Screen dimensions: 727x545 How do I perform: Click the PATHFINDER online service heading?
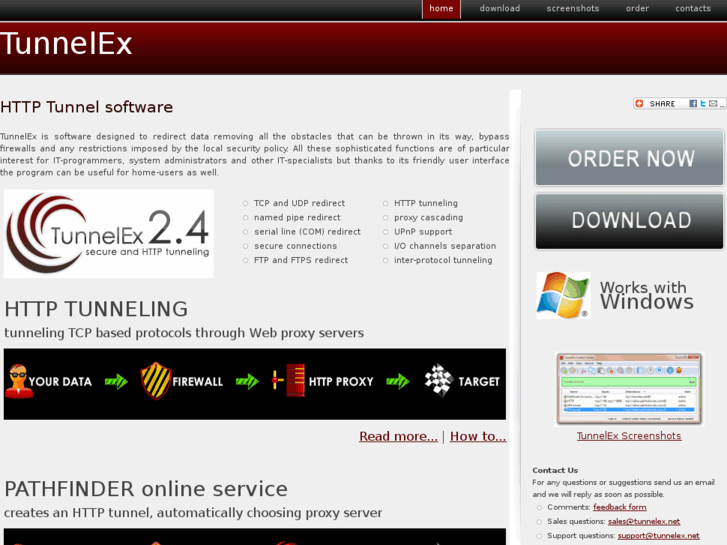pyautogui.click(x=146, y=489)
